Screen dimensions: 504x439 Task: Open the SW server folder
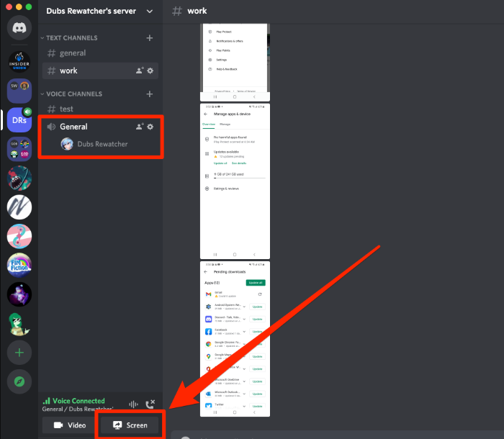[19, 91]
